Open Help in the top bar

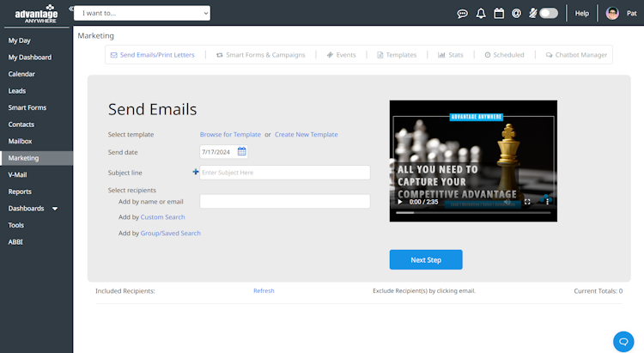pyautogui.click(x=581, y=14)
